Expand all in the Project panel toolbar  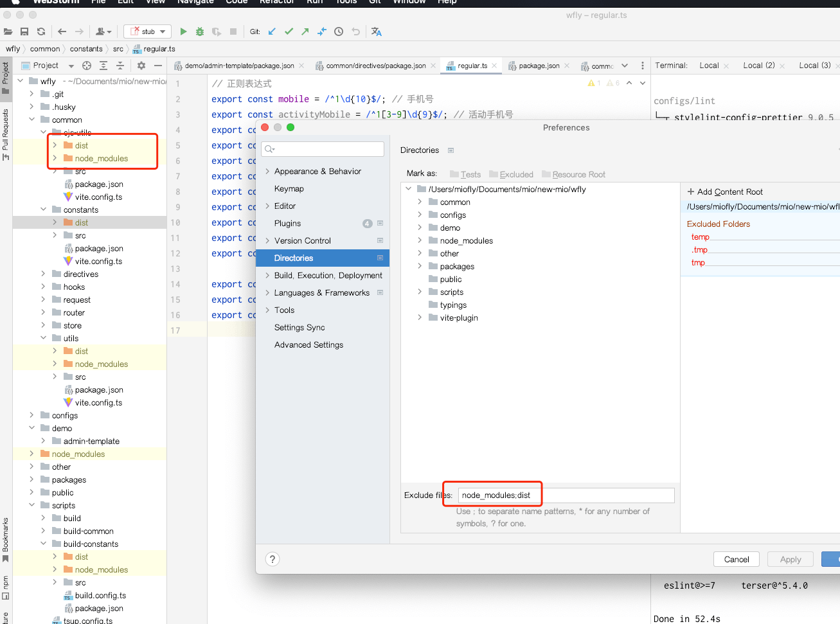(x=103, y=66)
